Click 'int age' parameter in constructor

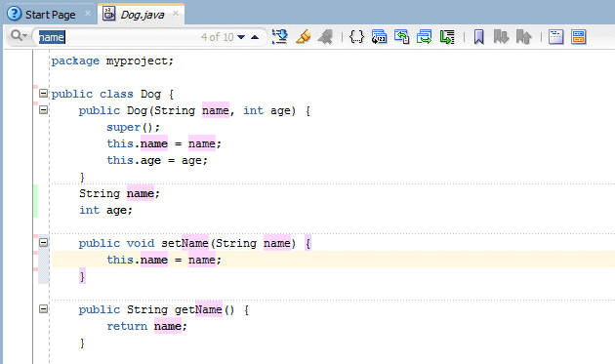click(x=266, y=111)
